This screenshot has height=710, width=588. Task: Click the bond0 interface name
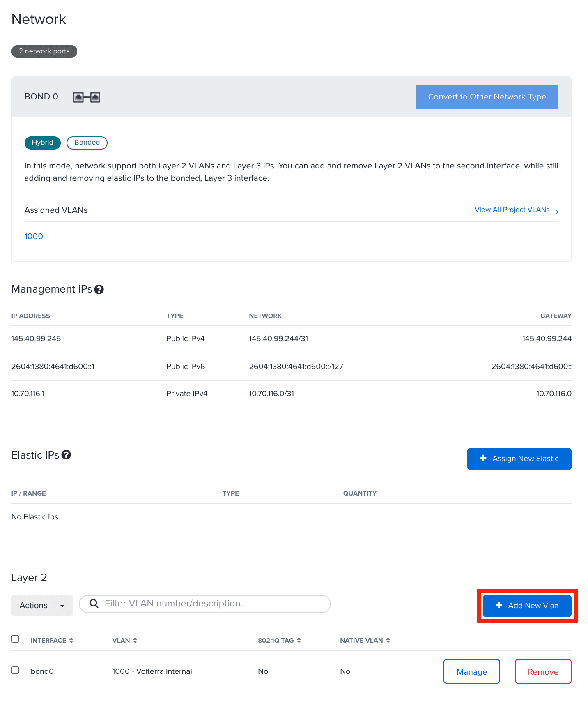coord(42,671)
